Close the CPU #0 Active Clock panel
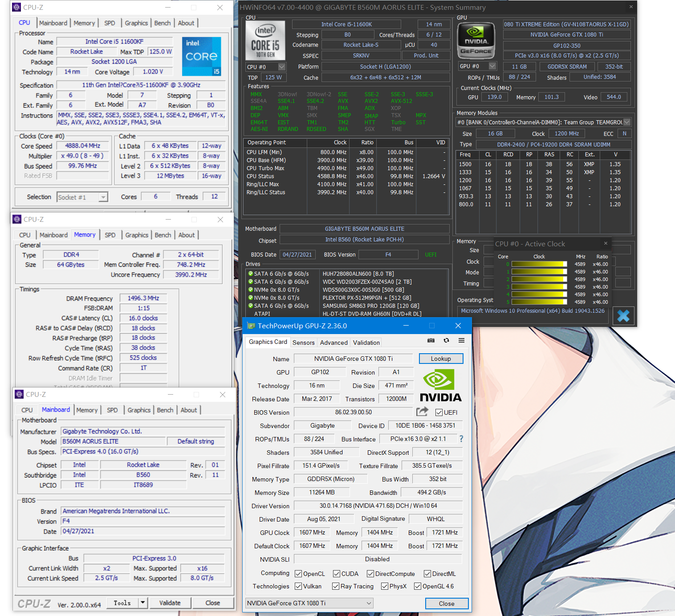The width and height of the screenshot is (675, 616). tap(606, 243)
